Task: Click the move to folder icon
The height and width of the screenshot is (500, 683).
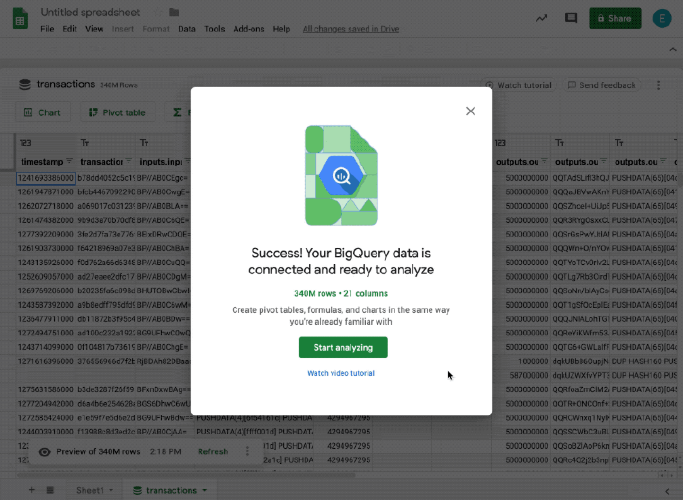Action: [174, 12]
